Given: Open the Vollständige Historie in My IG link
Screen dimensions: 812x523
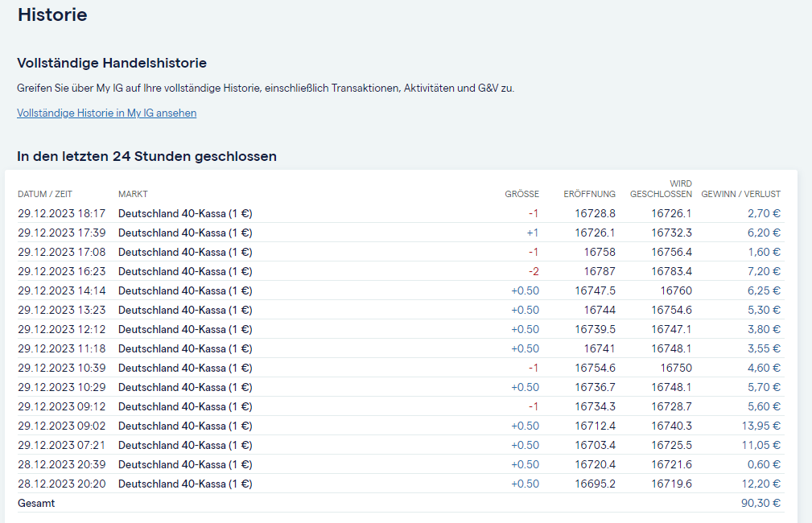Looking at the screenshot, I should click(x=106, y=113).
